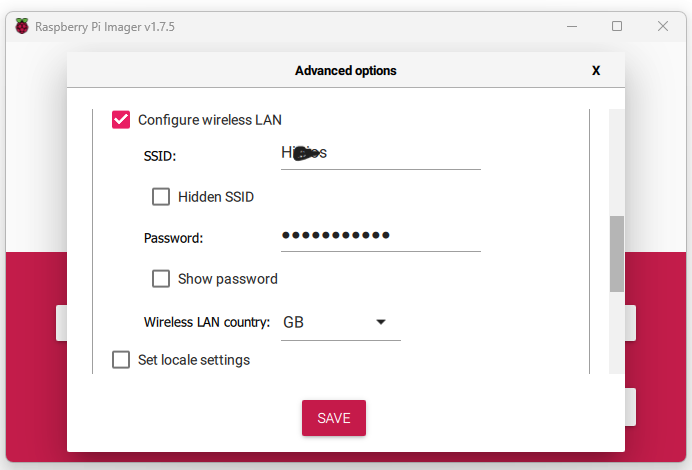
Task: Maximize the Raspberry Pi Imager window
Action: pos(617,26)
